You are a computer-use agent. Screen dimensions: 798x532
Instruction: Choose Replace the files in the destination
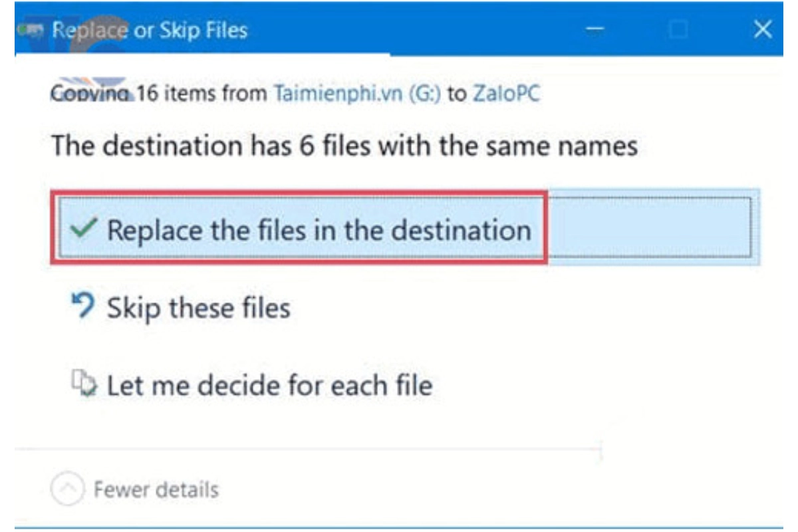319,229
